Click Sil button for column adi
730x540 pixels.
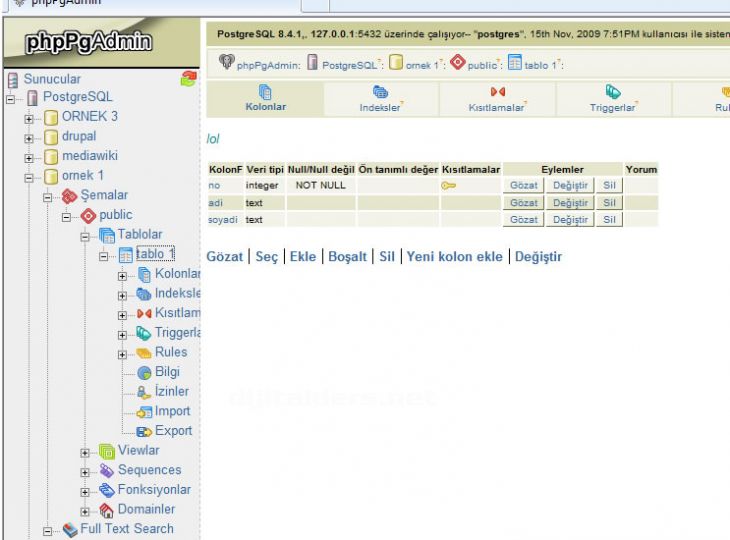point(609,203)
